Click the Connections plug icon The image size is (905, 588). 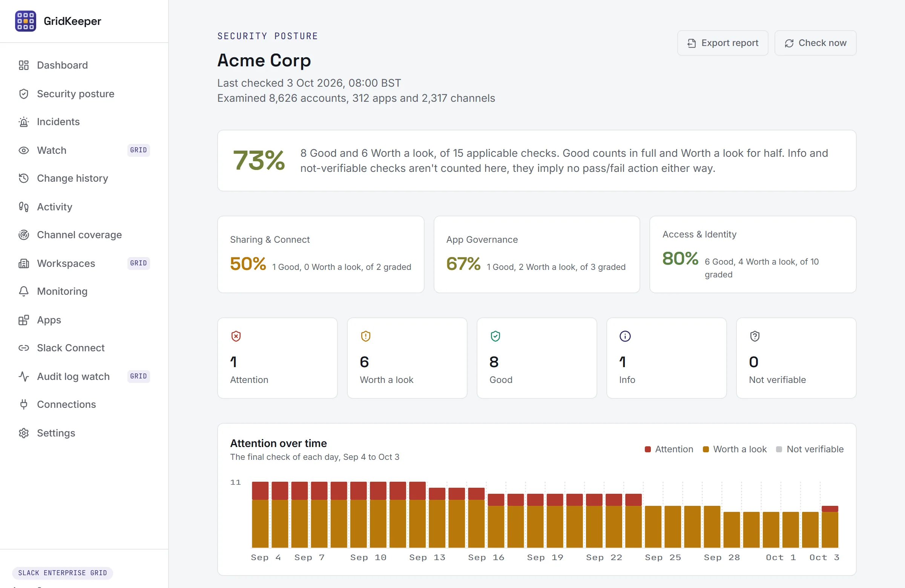point(24,404)
